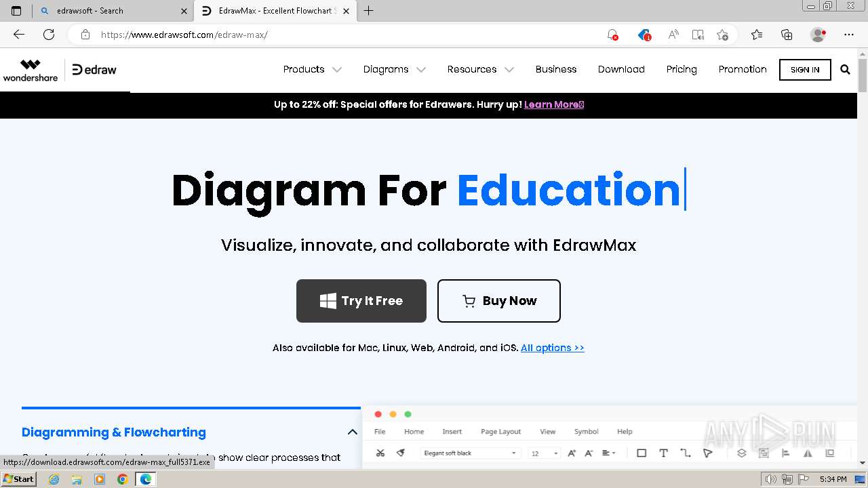Click the Diagramming & Flowcharting heading

114,432
